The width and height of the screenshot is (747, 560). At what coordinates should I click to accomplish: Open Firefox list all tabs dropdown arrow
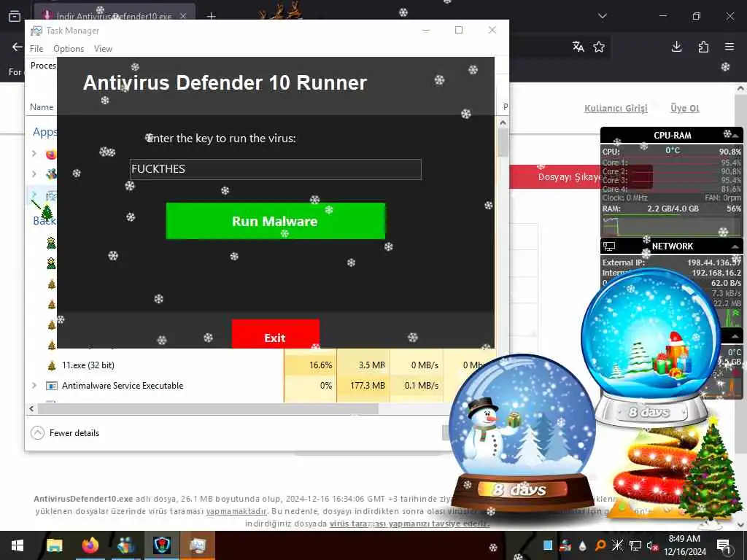[603, 16]
